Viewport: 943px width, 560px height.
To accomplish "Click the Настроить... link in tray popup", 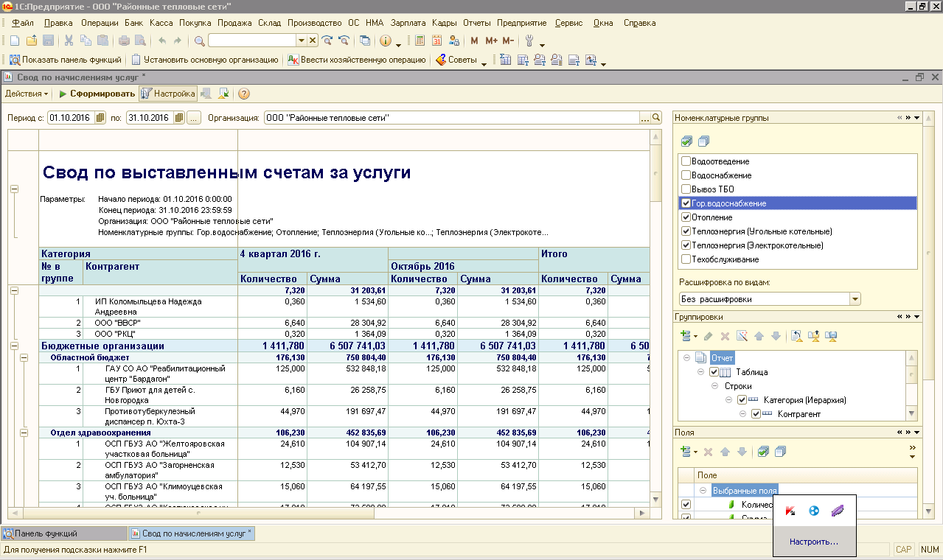I will [813, 542].
